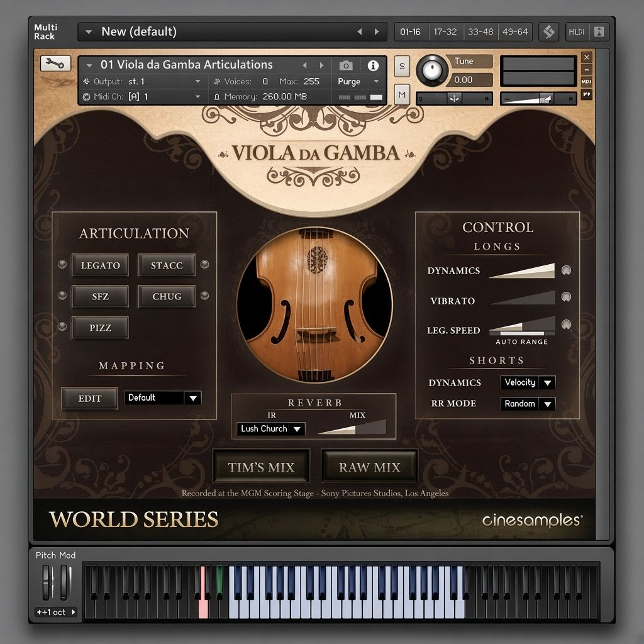The height and width of the screenshot is (644, 644).
Task: Click the small MIDI icon in header
Action: click(587, 82)
